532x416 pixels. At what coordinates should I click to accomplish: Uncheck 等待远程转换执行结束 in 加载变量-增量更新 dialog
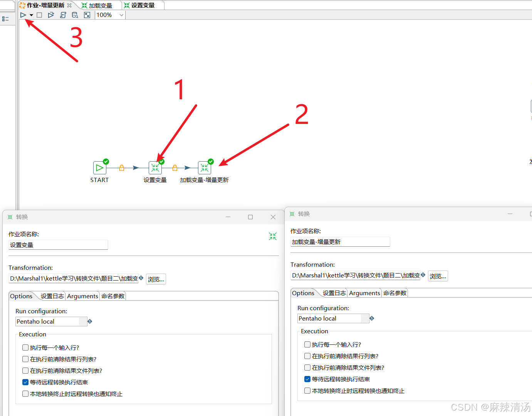pyautogui.click(x=307, y=379)
